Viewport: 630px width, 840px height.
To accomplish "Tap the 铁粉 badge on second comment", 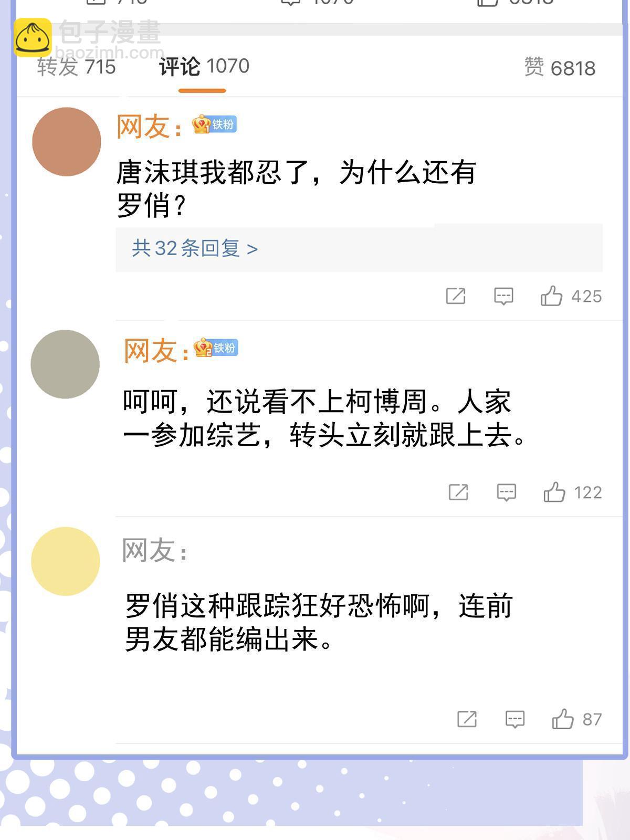I will coord(216,348).
